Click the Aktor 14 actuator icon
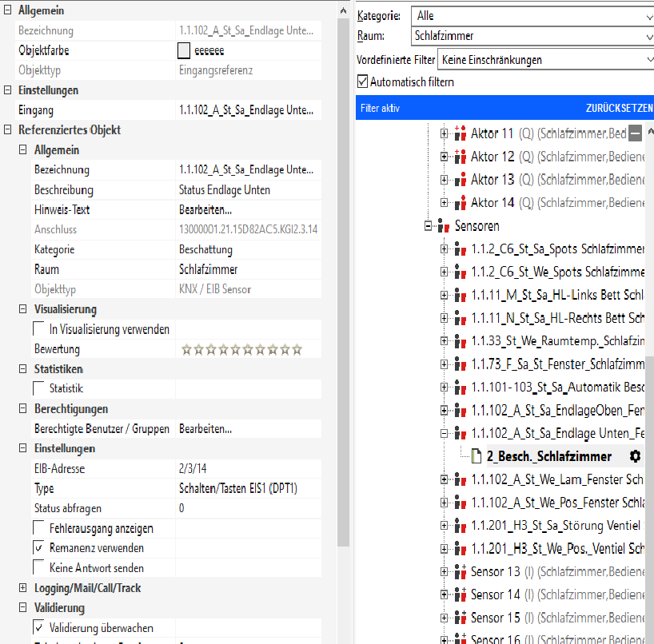This screenshot has width=654, height=644. click(x=460, y=203)
